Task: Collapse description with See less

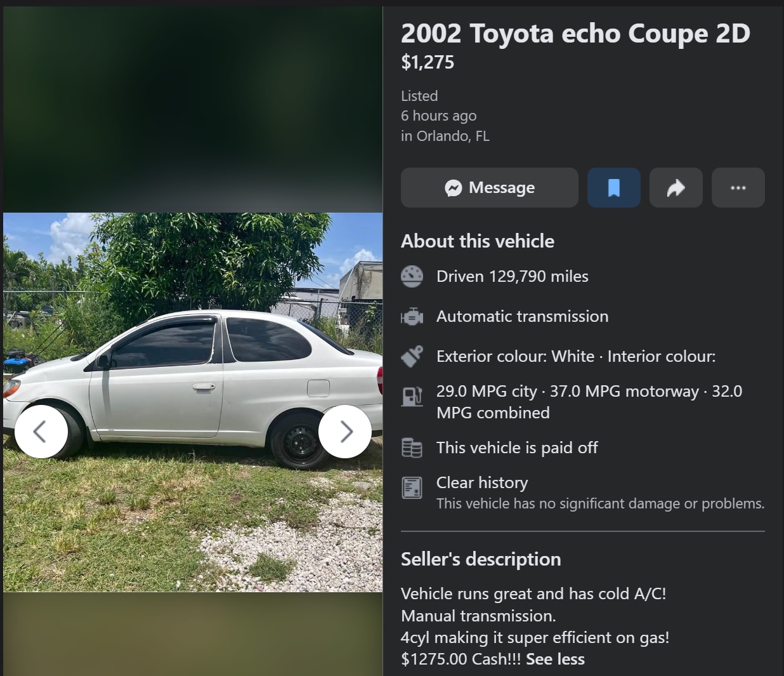Action: click(x=555, y=659)
